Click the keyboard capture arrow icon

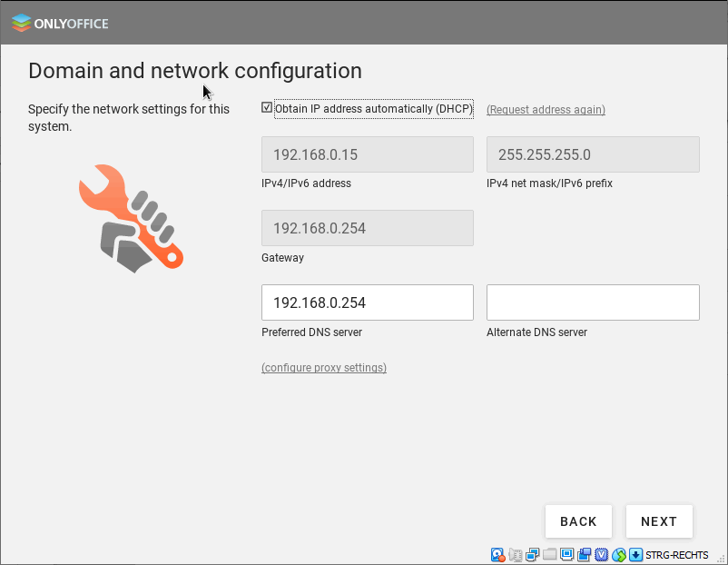pyautogui.click(x=636, y=555)
